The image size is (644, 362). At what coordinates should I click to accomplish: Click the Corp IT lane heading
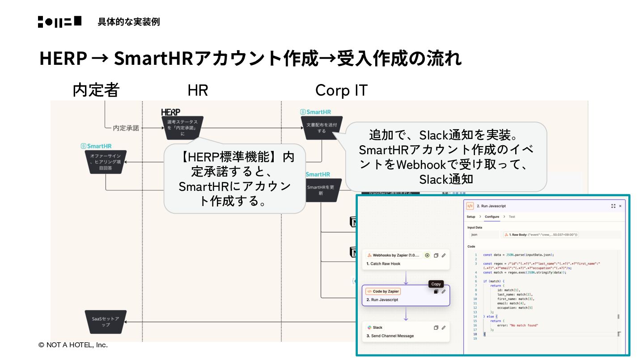(341, 90)
